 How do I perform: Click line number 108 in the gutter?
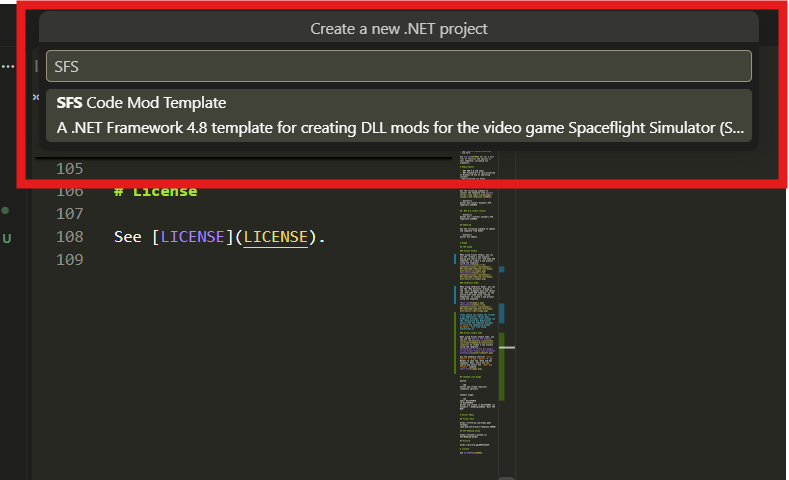[69, 236]
